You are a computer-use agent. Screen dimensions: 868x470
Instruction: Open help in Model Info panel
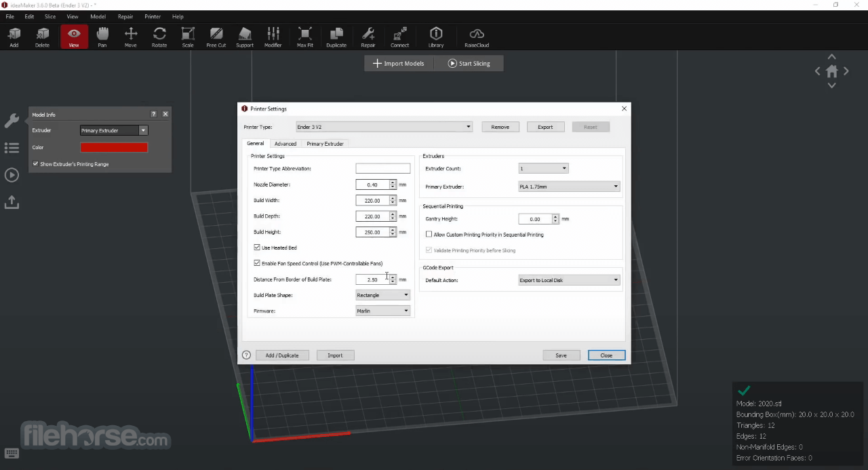[154, 115]
